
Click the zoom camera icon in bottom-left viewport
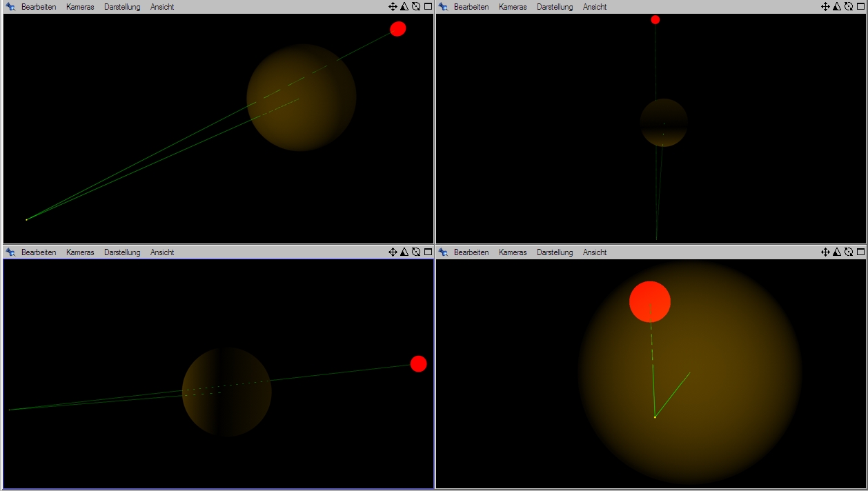[x=404, y=252]
